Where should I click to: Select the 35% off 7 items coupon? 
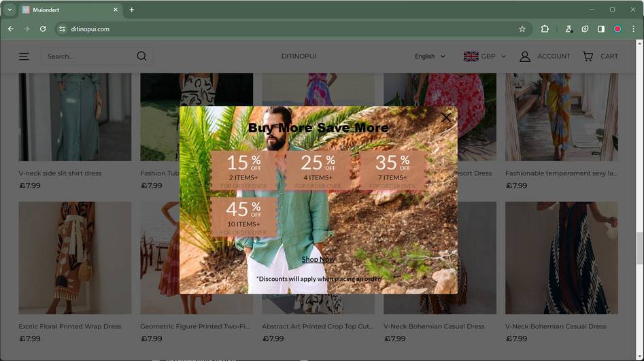click(x=392, y=171)
